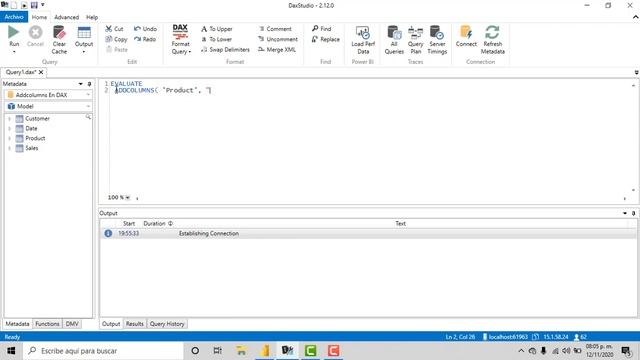The image size is (640, 360).
Task: Sort output by the Duration column
Action: coord(158,224)
